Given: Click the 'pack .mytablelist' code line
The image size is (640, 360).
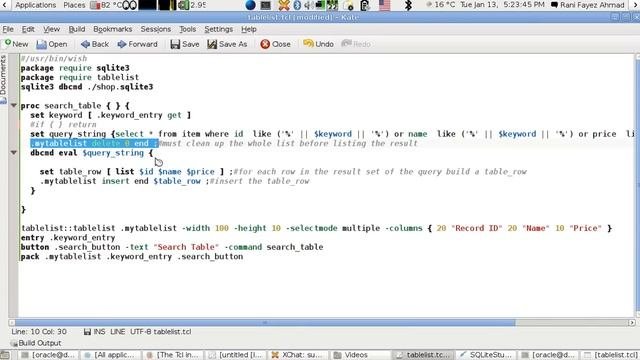Looking at the screenshot, I should 132,257.
